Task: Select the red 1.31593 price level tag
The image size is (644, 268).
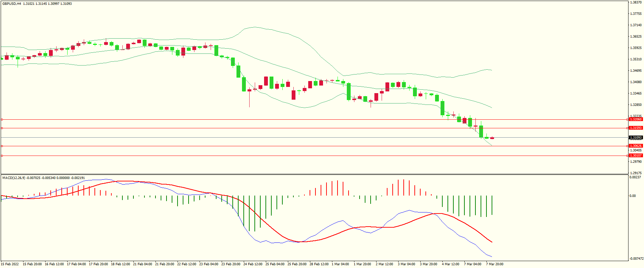Action: point(636,128)
